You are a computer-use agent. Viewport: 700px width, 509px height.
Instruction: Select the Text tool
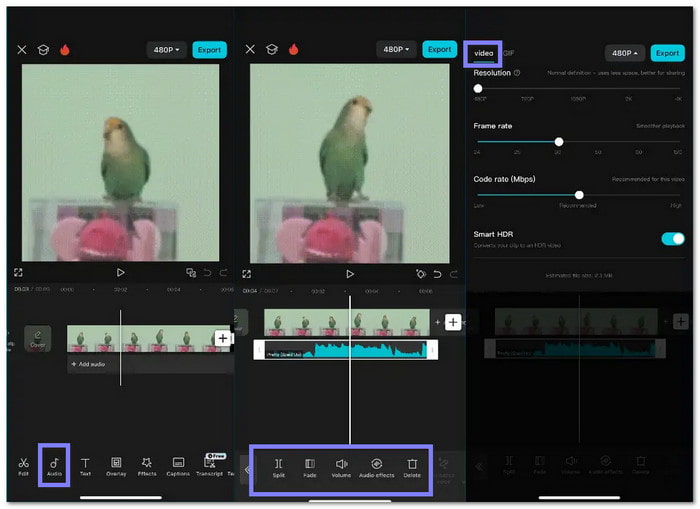pos(85,466)
